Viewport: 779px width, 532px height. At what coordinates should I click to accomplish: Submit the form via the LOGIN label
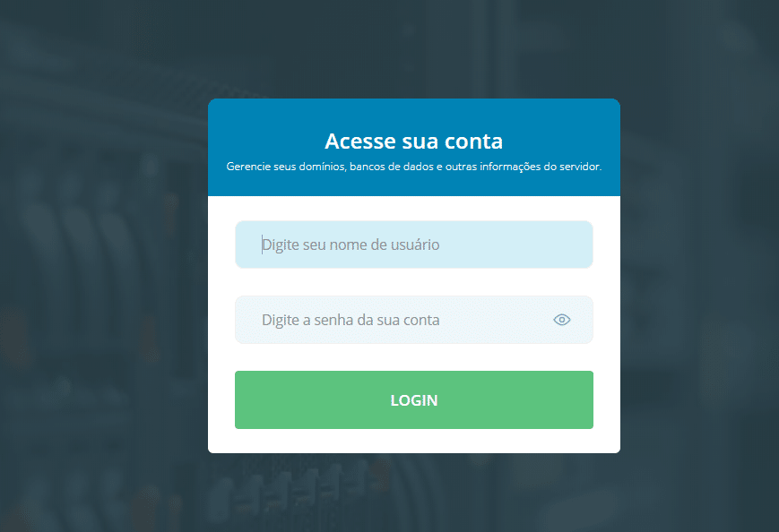point(414,400)
